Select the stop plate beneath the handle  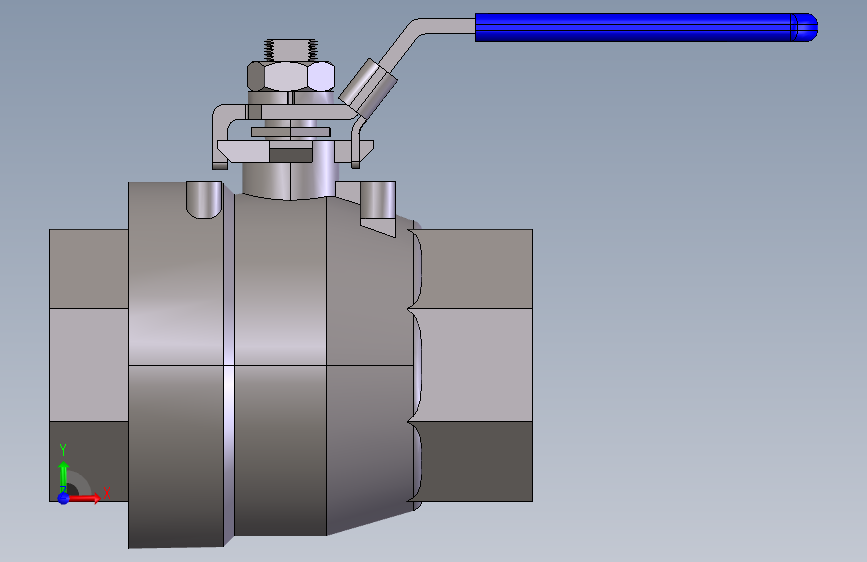point(295,151)
